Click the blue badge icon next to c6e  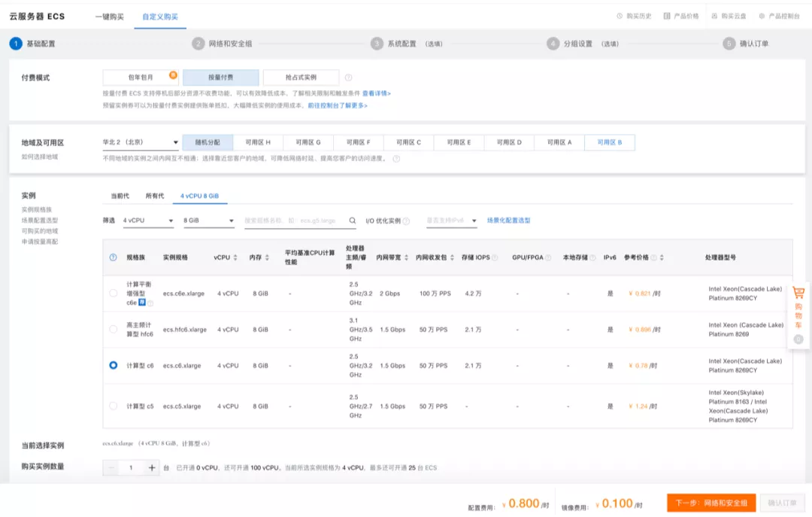[142, 302]
